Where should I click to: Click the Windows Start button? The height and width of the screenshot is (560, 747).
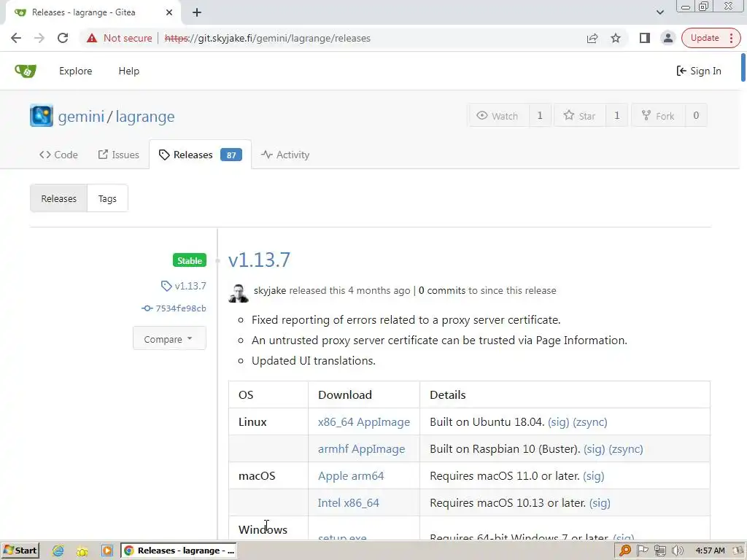tap(20, 551)
